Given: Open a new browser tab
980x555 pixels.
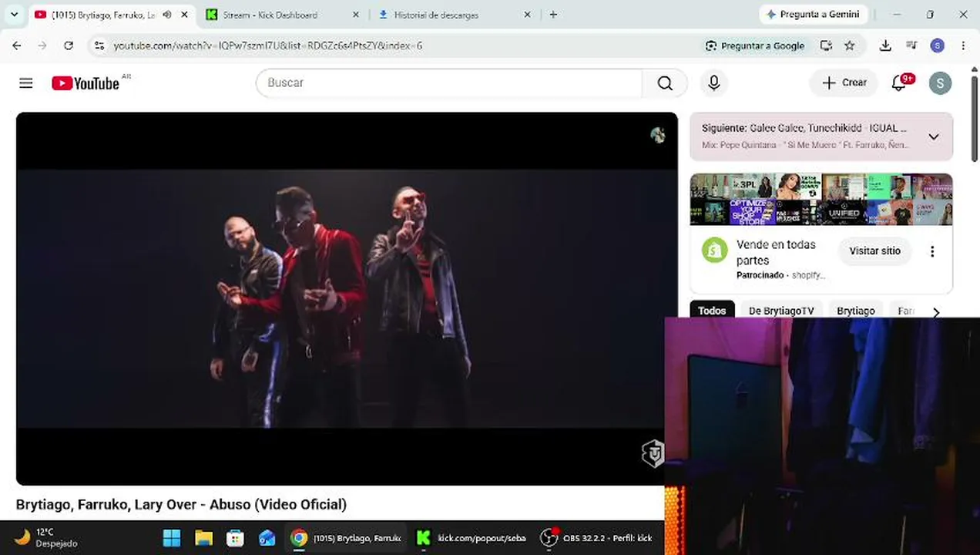Looking at the screenshot, I should (553, 15).
